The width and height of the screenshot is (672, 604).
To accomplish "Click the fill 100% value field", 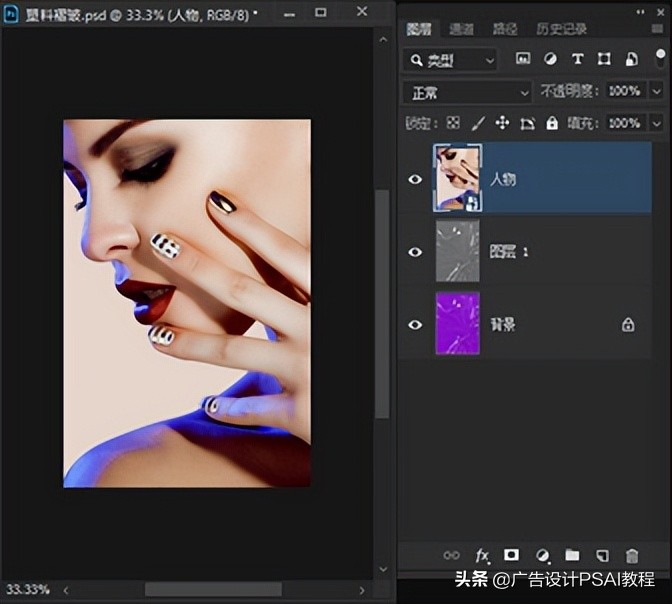I will [x=625, y=123].
